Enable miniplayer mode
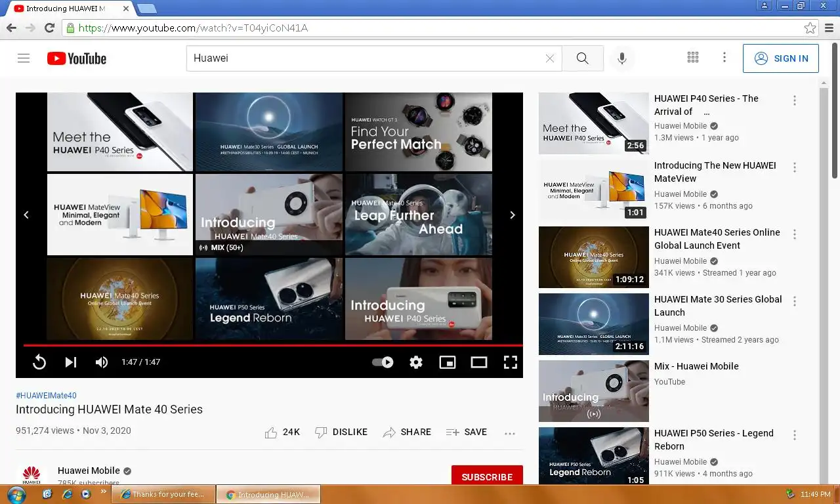This screenshot has height=504, width=840. [448, 362]
